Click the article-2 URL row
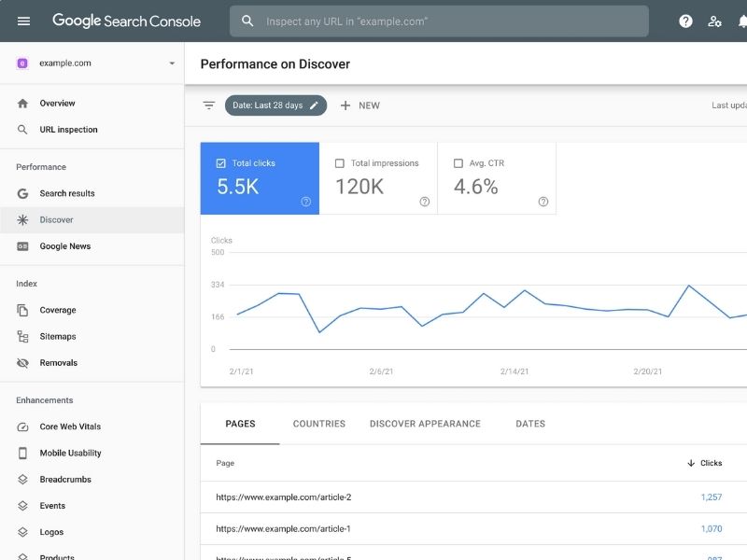Viewport: 747px width, 560px height. click(x=473, y=497)
